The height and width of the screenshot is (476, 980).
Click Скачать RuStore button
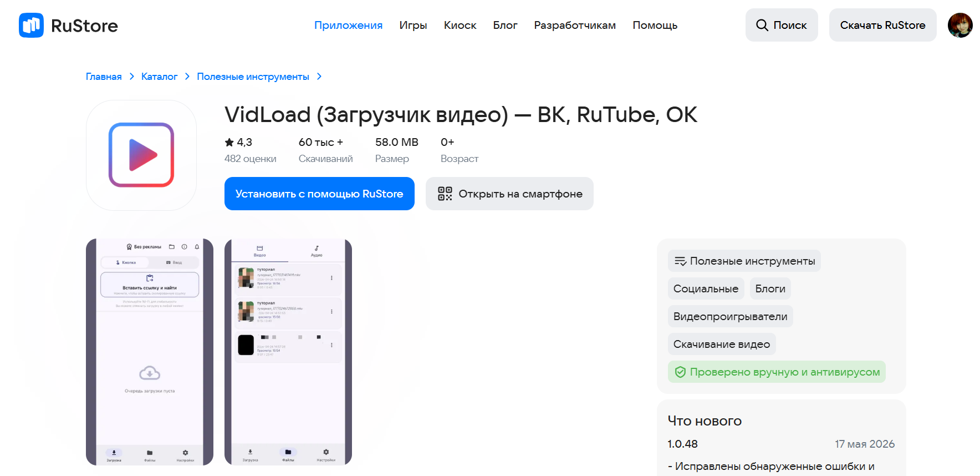point(882,25)
